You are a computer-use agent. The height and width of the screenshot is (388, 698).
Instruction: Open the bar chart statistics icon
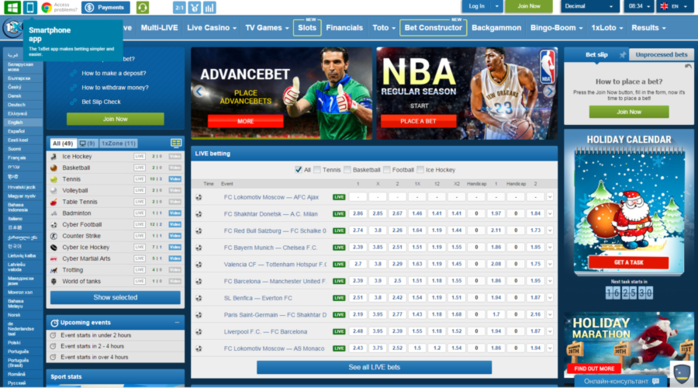coord(210,7)
